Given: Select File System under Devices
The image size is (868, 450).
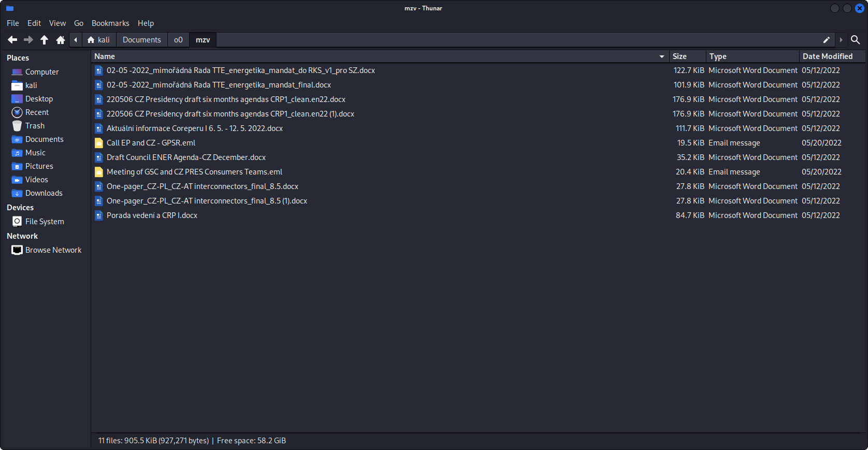Looking at the screenshot, I should click(x=45, y=222).
